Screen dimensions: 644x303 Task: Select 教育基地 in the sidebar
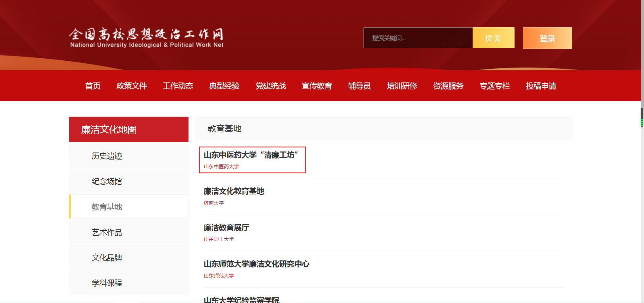(x=129, y=206)
